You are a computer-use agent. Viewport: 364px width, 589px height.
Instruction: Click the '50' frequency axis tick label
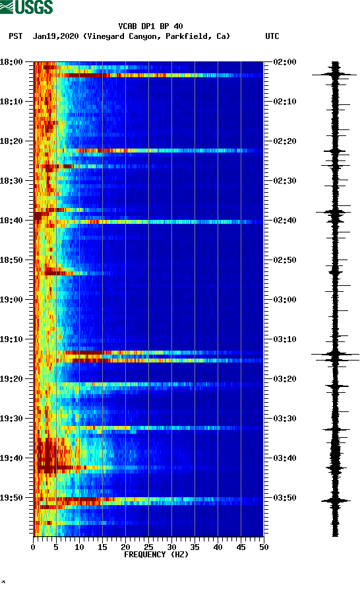(264, 547)
